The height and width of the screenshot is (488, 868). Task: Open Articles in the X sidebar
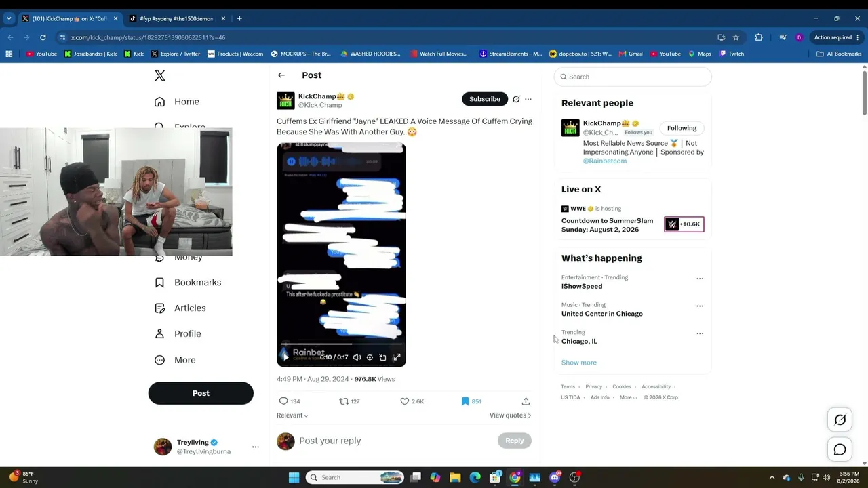point(180,308)
